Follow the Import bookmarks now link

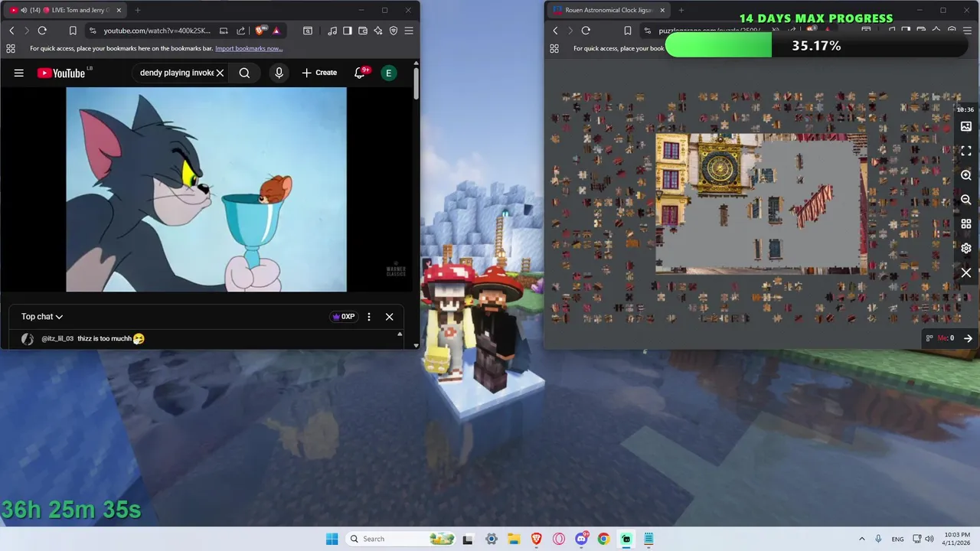click(x=249, y=48)
